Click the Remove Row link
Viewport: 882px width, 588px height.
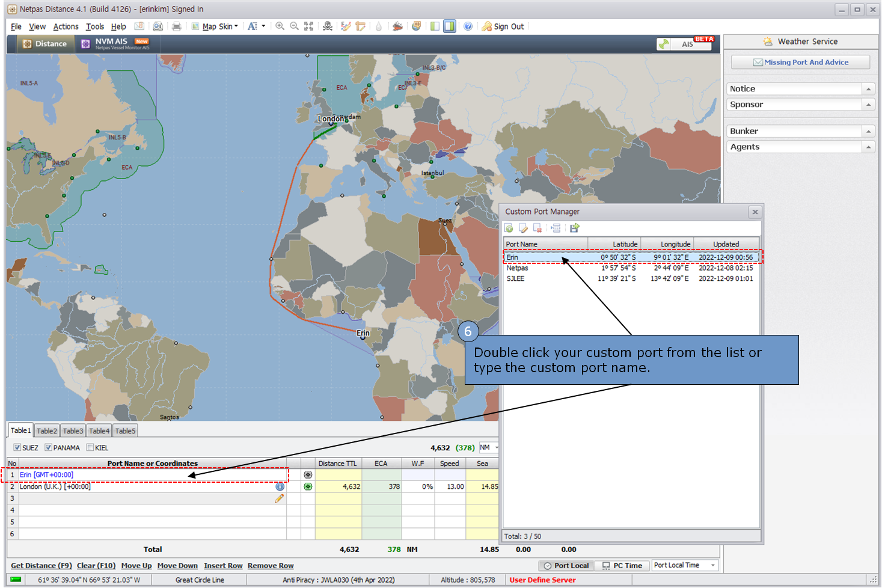(x=271, y=566)
